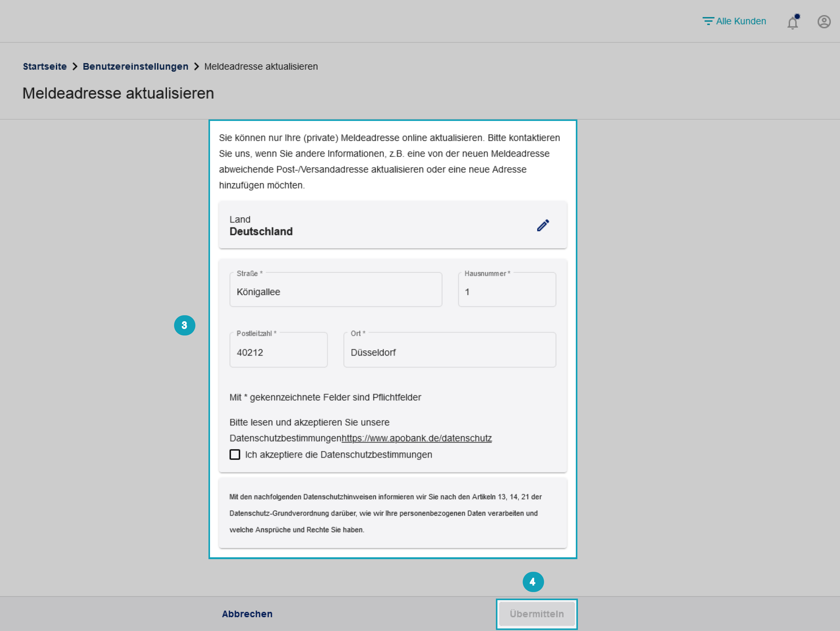The height and width of the screenshot is (631, 840).
Task: Open the apobank.de/datenschutz link
Action: click(x=416, y=438)
